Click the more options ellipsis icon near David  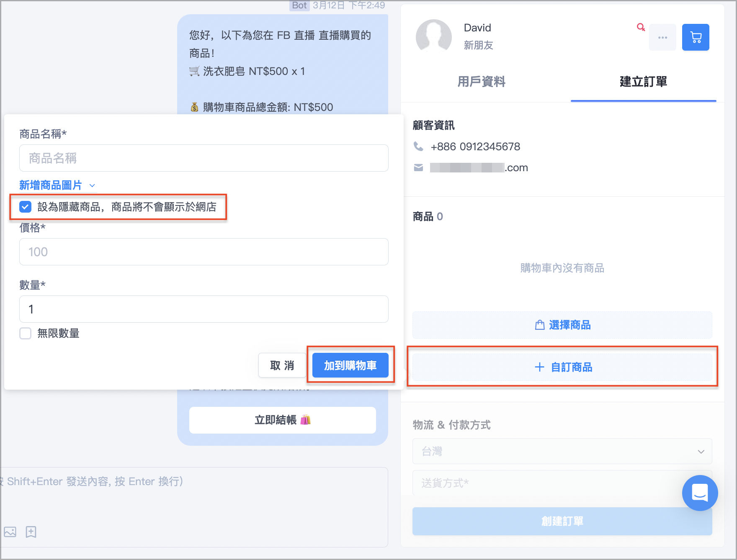coord(662,37)
